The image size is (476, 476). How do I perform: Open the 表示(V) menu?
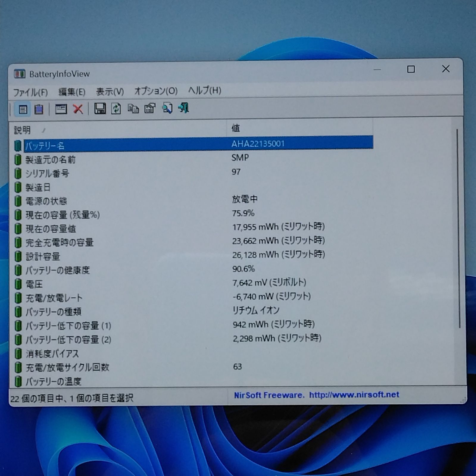click(110, 91)
